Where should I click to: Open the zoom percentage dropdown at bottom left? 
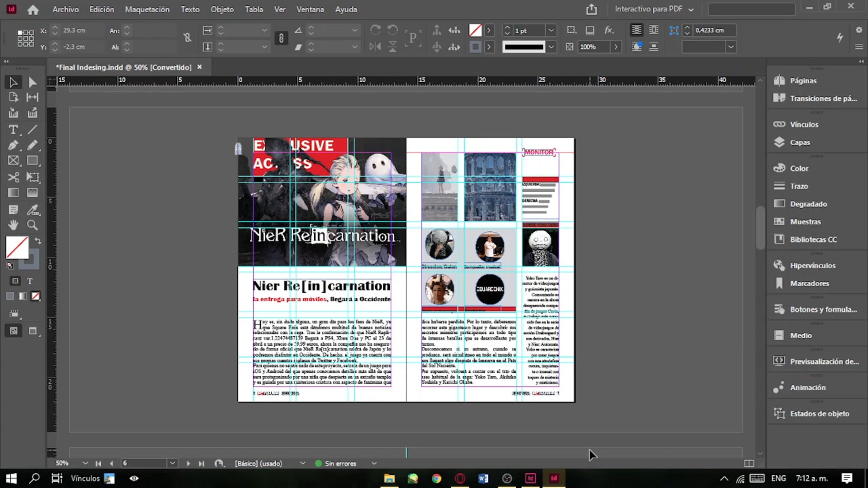[85, 463]
